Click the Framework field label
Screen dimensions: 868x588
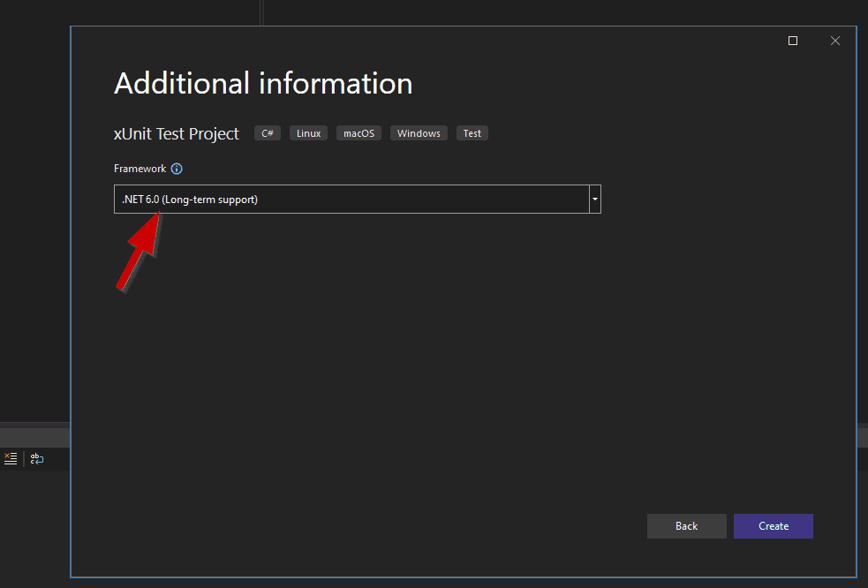pos(140,169)
